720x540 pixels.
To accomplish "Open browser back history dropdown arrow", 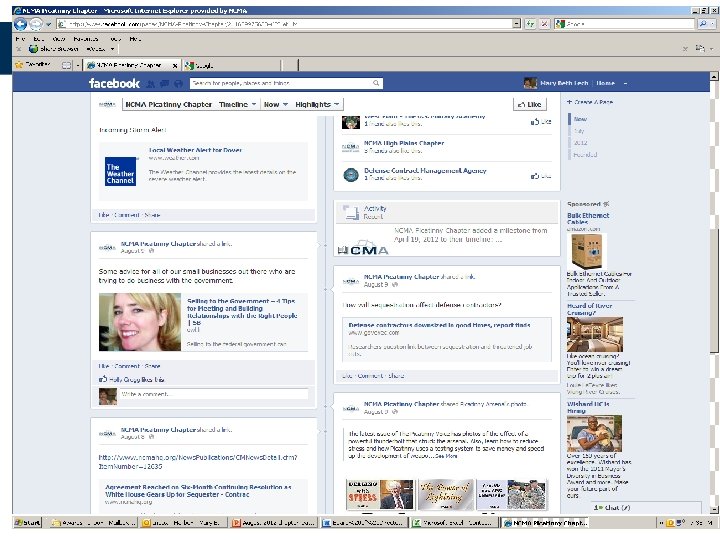I will click(x=48, y=24).
